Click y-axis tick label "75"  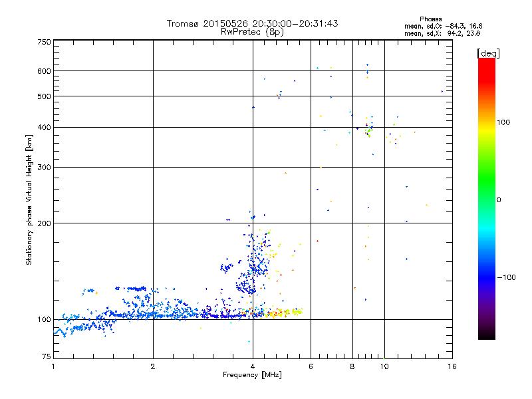click(x=47, y=356)
